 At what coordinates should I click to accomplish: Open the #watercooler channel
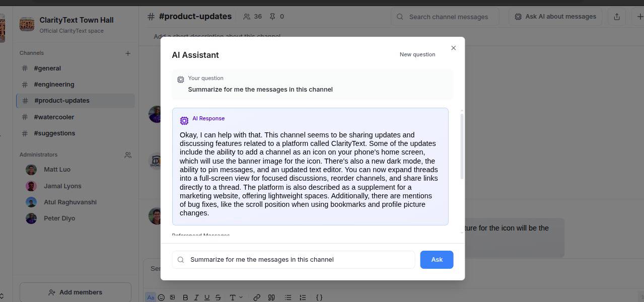[x=76, y=117]
